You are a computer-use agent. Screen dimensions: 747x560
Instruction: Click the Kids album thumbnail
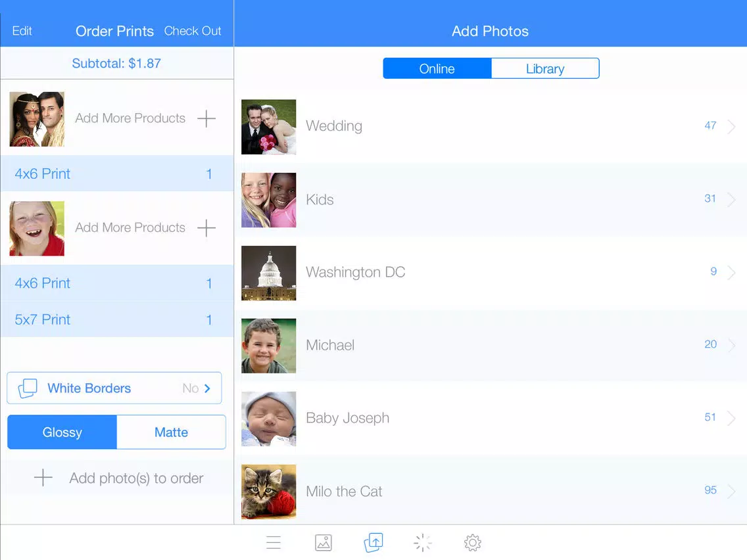[269, 200]
